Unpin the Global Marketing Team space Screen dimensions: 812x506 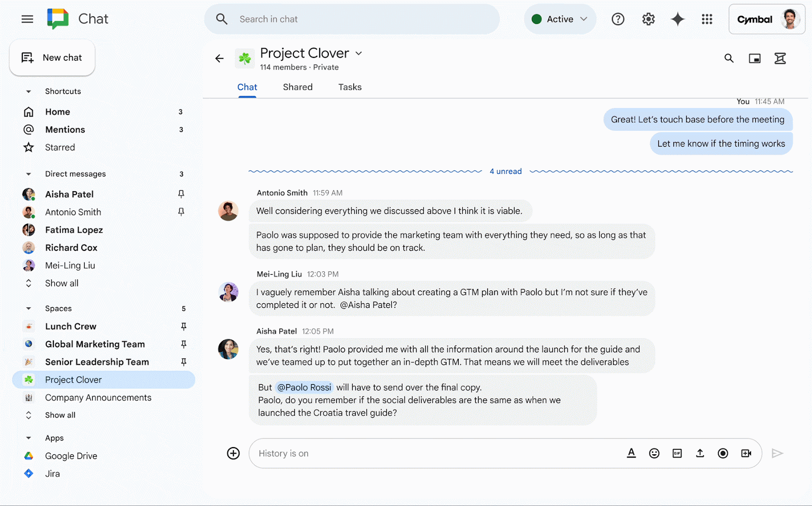click(x=184, y=344)
